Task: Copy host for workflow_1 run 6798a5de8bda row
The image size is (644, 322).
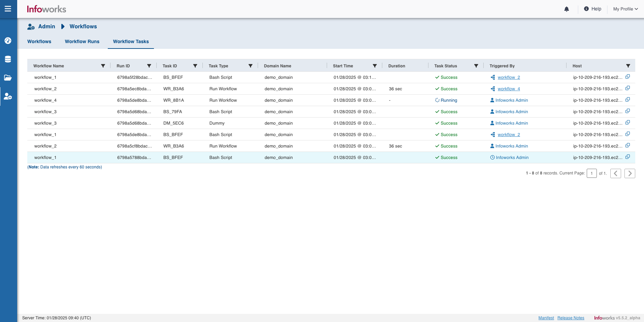Action: [628, 134]
